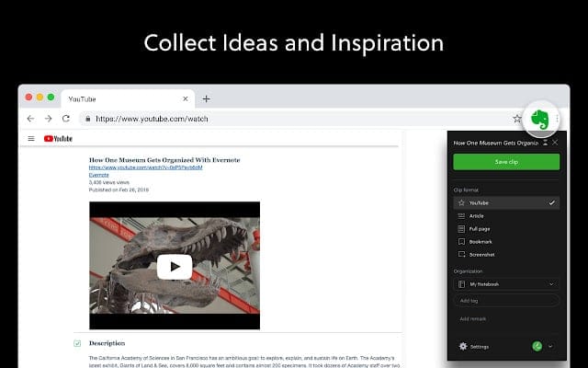This screenshot has width=588, height=368.
Task: Go back with the browser back arrow
Action: 30,119
